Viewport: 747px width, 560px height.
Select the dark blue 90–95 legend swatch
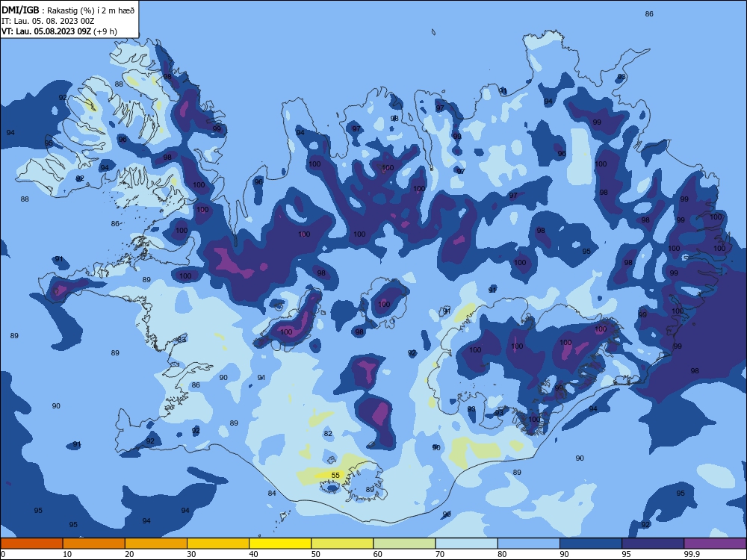591,544
